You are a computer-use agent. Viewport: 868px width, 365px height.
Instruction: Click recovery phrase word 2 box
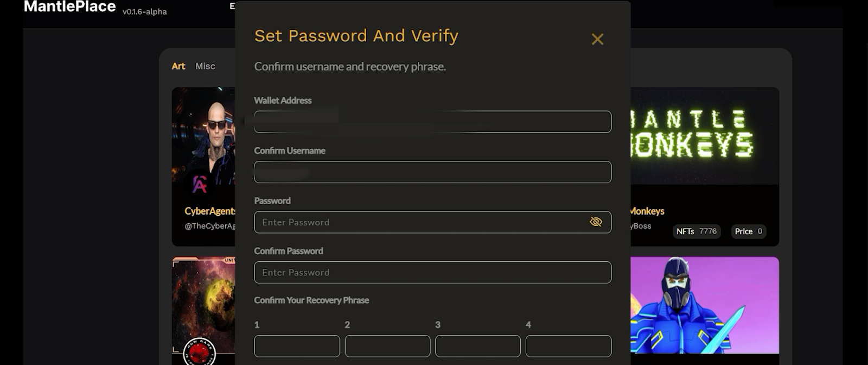point(387,346)
